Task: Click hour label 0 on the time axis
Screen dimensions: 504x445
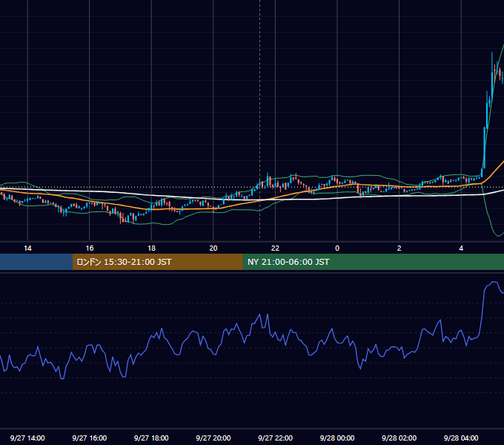Action: [x=337, y=248]
